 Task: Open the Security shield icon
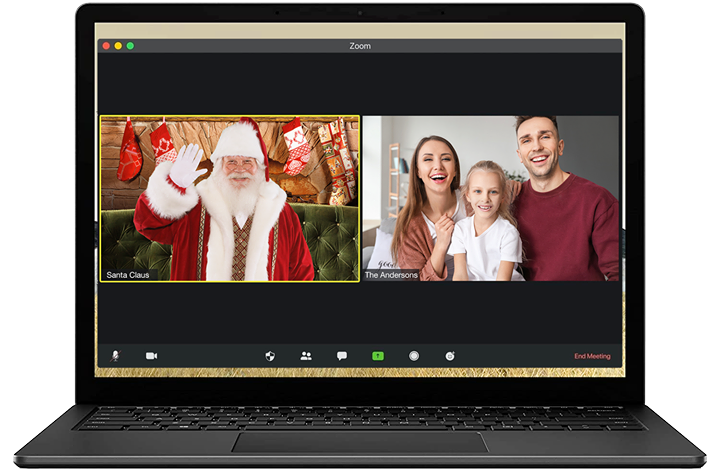(270, 356)
